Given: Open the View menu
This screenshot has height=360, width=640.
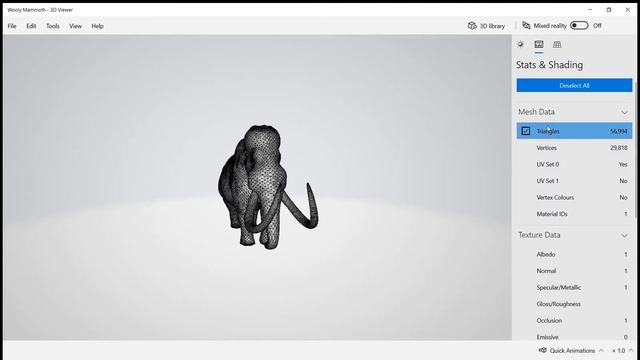Looking at the screenshot, I should 76,26.
